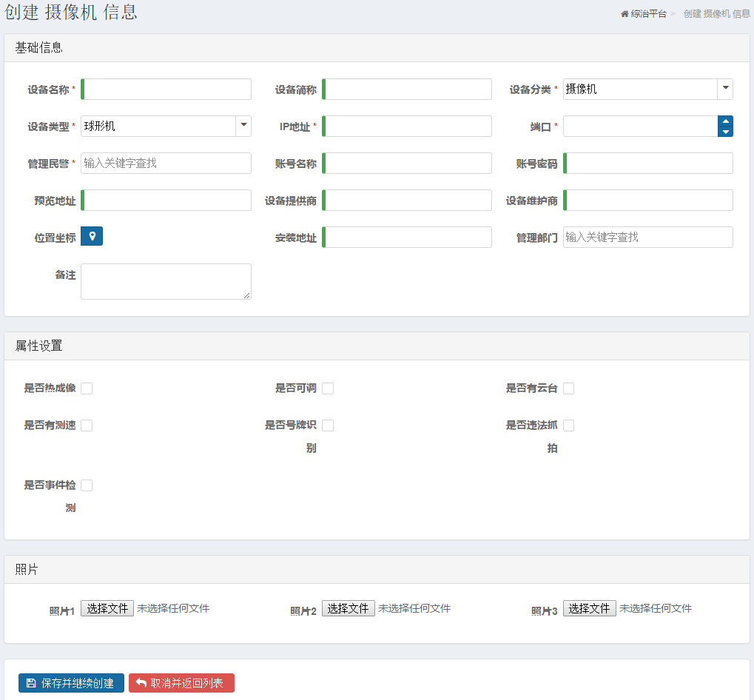This screenshot has width=754, height=700.
Task: Choose a file for 照片1
Action: pos(107,608)
